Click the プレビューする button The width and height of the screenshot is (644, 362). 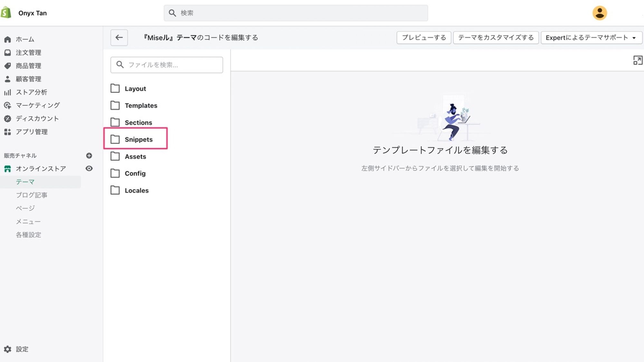[424, 37]
